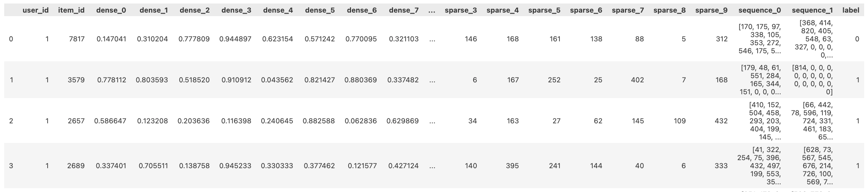This screenshot has width=868, height=192.
Task: Select the sparse_3 column header
Action: [x=461, y=10]
